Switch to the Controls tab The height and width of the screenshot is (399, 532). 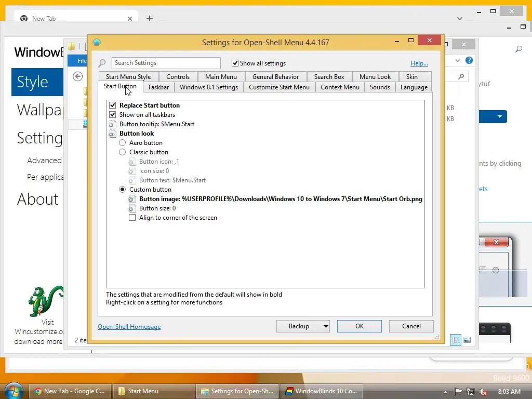[x=178, y=77]
